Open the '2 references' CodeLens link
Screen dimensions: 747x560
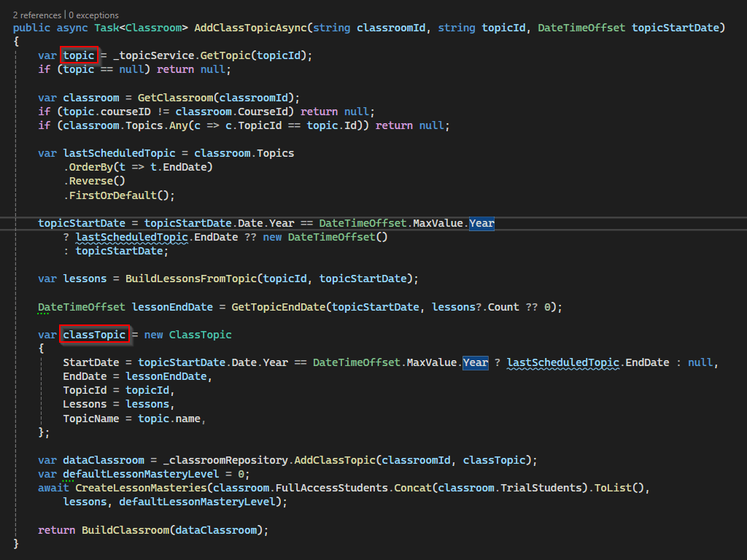(36, 15)
